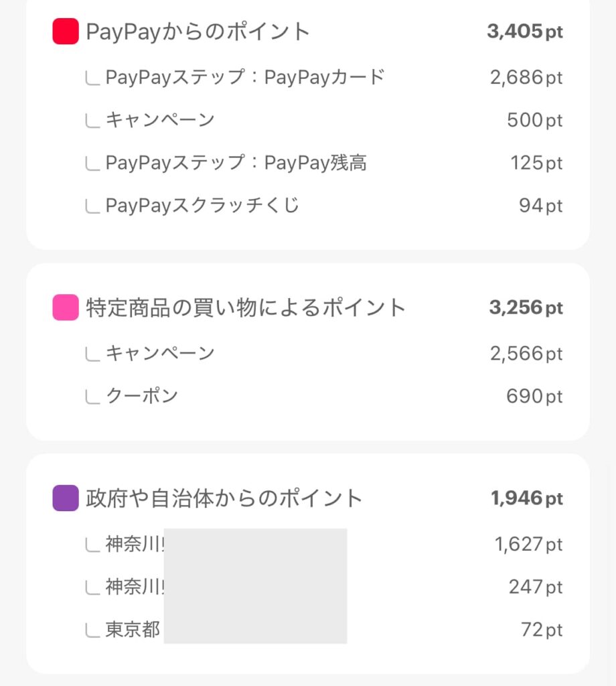Select the 東京都 row

click(x=133, y=630)
